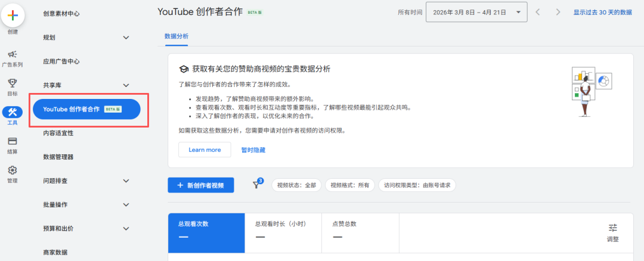Click the page title YouTube 创作者合作
The width and height of the screenshot is (644, 261).
coord(200,11)
